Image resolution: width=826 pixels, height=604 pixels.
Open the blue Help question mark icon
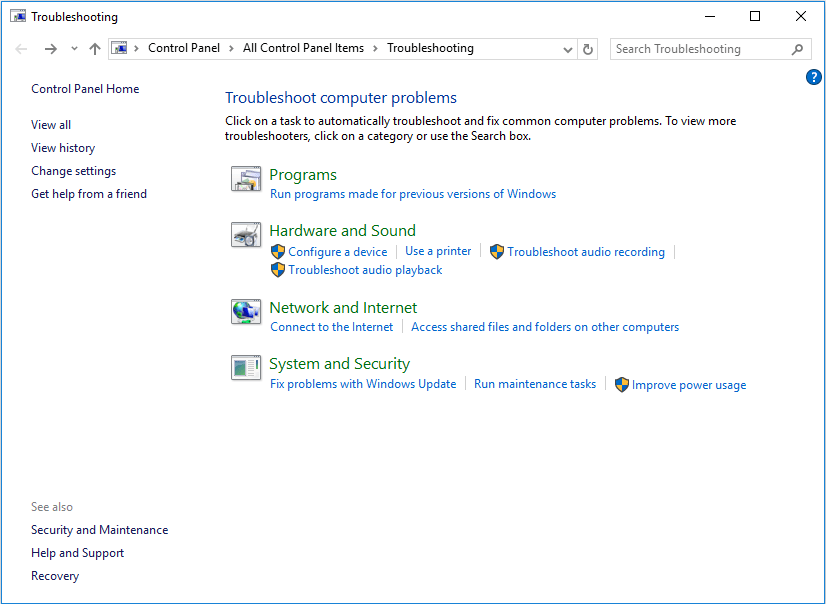pyautogui.click(x=813, y=77)
